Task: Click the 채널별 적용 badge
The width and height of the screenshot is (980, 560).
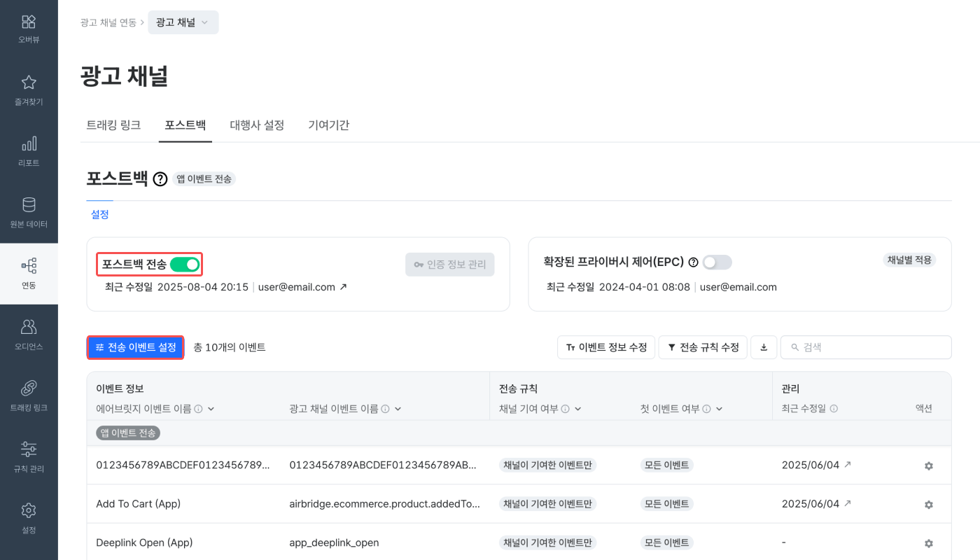Action: coord(909,260)
